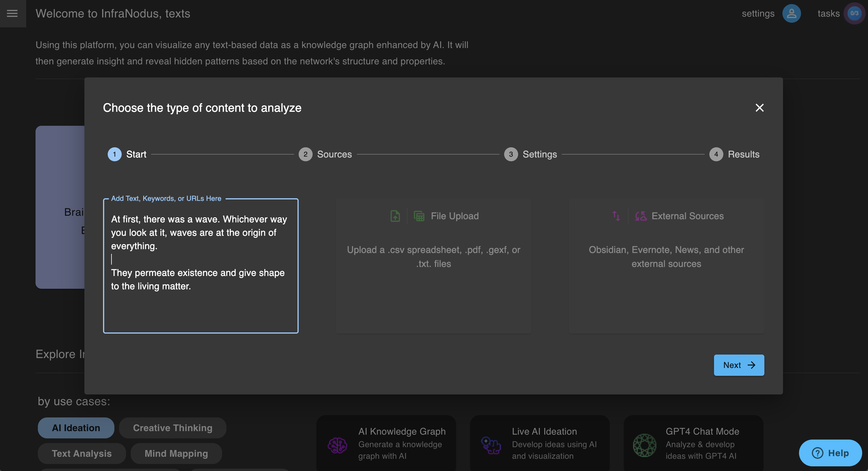
Task: Click the GPT4 Chat Mode icon
Action: [x=645, y=445]
